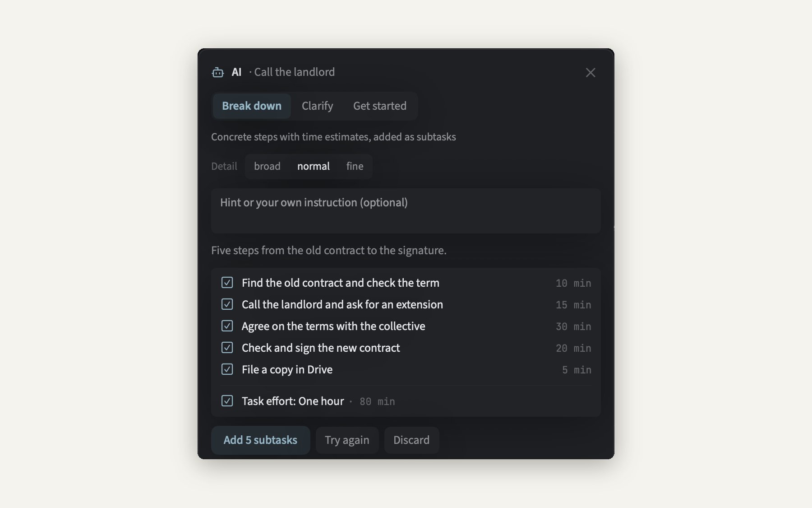Click the '80 min' total estimate
Viewport: 812px width, 508px height.
(377, 401)
